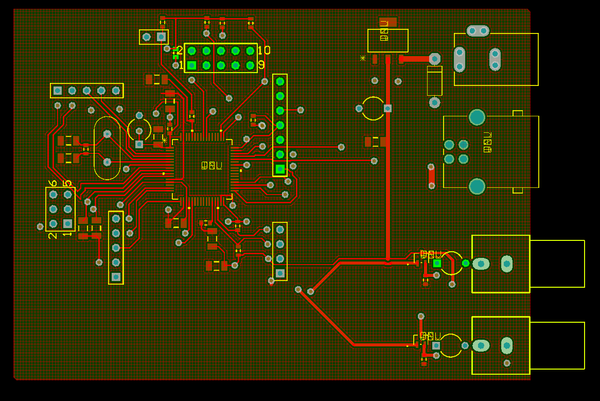This screenshot has width=600, height=401.
Task: Click pad next to the 10 label
Action: [x=250, y=51]
